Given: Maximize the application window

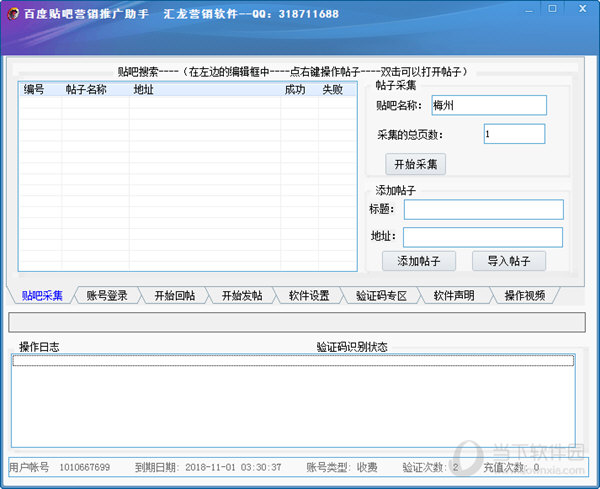Looking at the screenshot, I should [x=552, y=10].
